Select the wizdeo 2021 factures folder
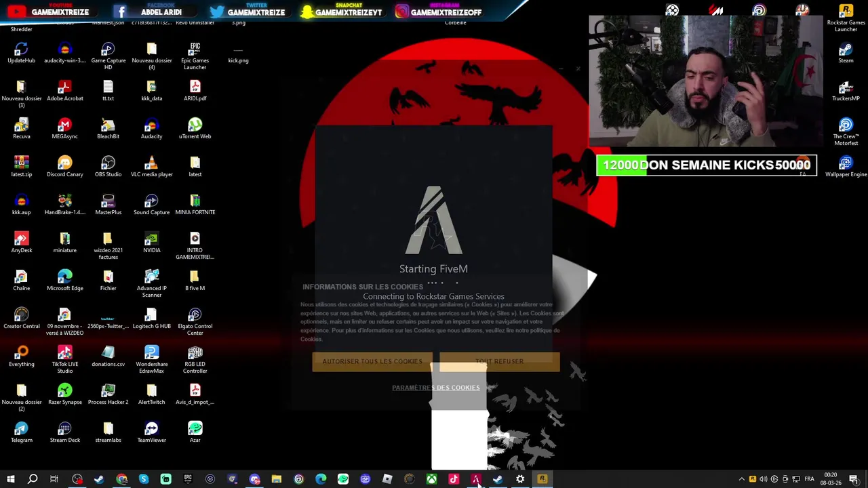 point(108,246)
